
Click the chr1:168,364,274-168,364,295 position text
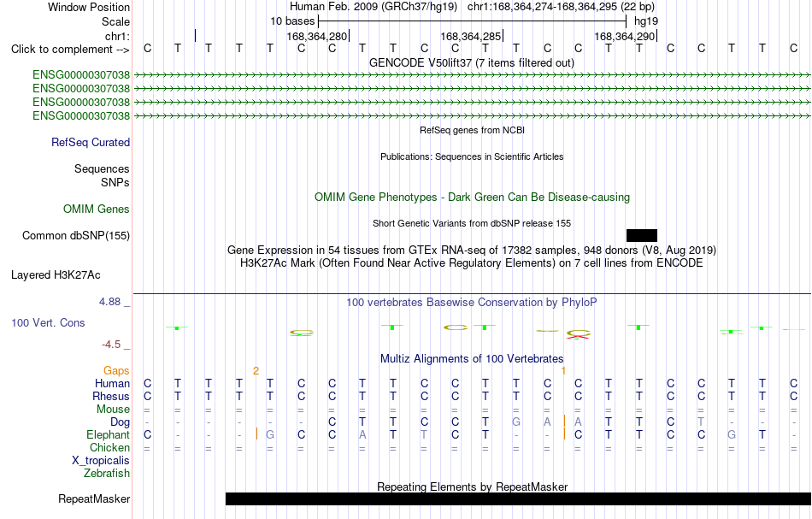pos(561,7)
